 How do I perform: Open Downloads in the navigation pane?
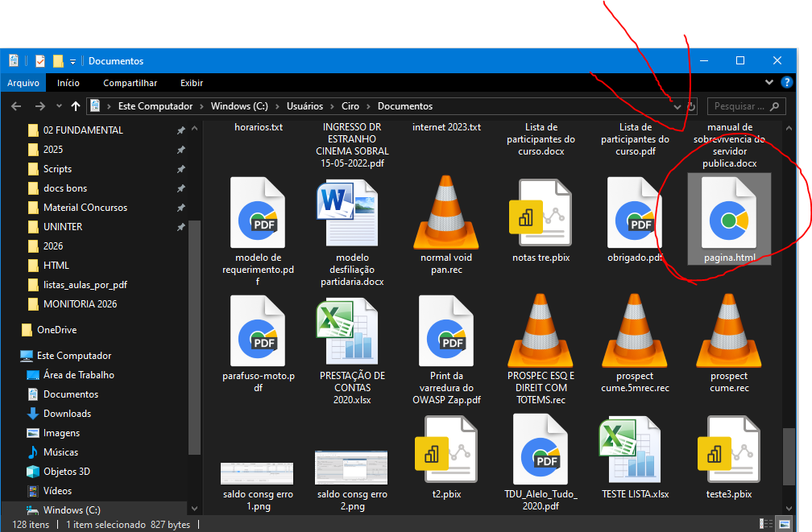click(67, 414)
